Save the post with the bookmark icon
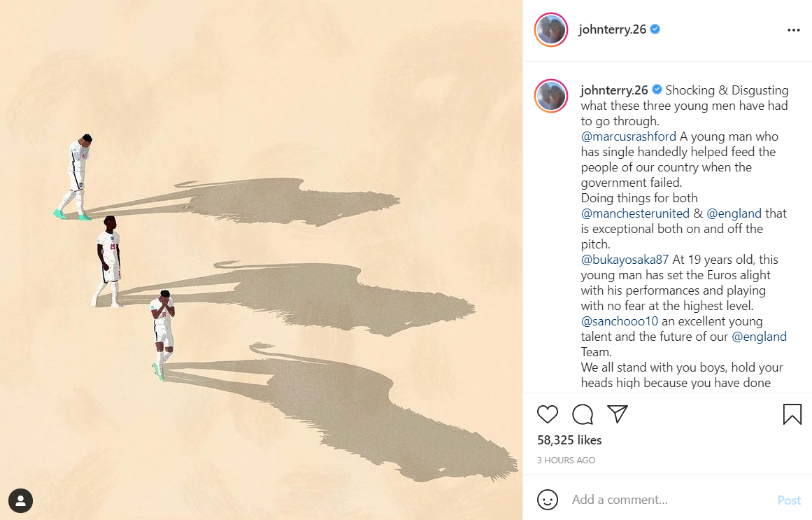This screenshot has width=812, height=520. click(x=792, y=414)
